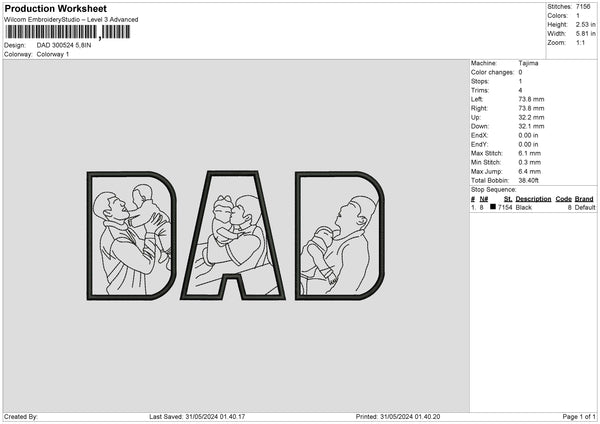
Task: Click the Page 1 of 1 indicator
Action: [579, 417]
